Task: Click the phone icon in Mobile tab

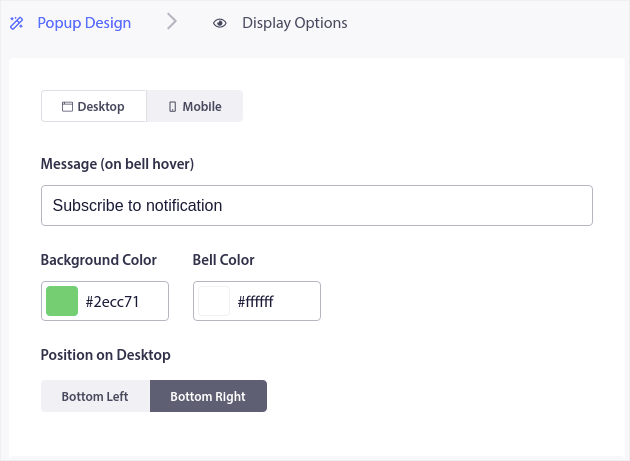Action: (x=172, y=107)
